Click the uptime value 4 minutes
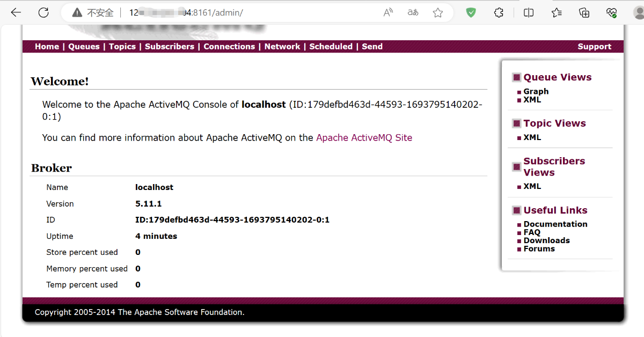The image size is (644, 337). click(x=156, y=236)
